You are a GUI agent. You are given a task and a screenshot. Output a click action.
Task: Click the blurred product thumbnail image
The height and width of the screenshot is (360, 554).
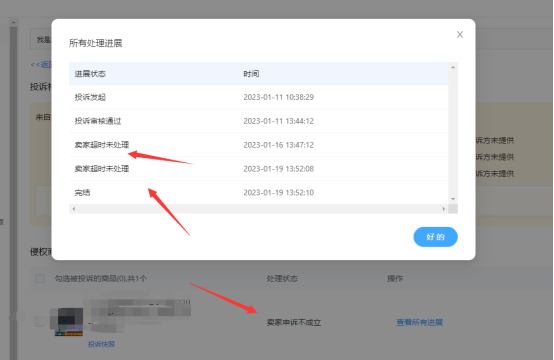(69, 321)
